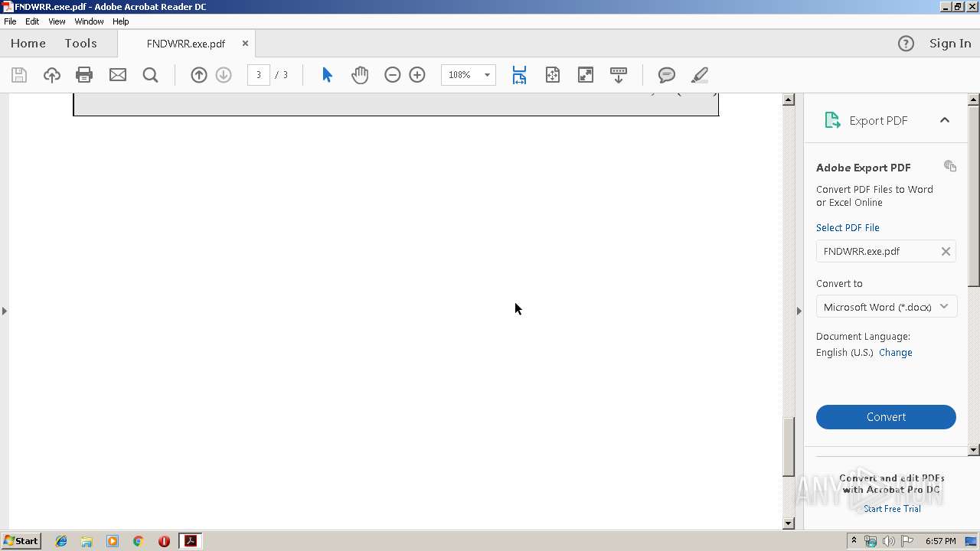Fit one full page to window
This screenshot has height=551, width=980.
(x=553, y=75)
